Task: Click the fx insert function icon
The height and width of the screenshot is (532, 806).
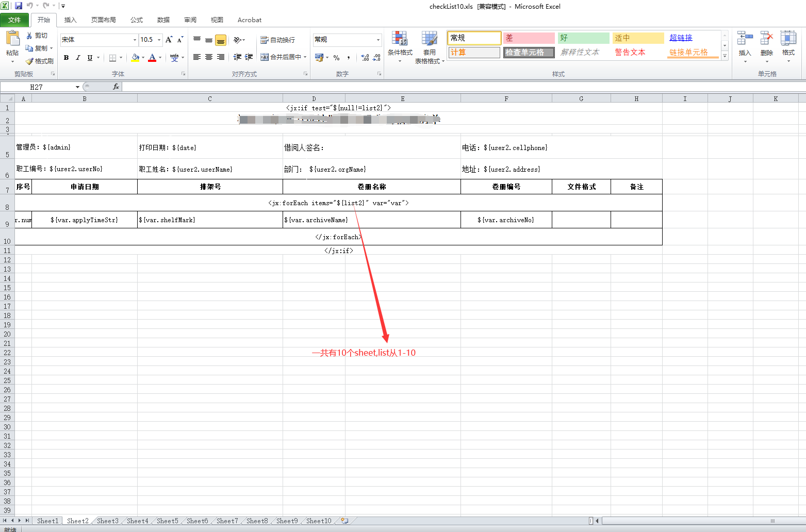Action: (x=116, y=87)
